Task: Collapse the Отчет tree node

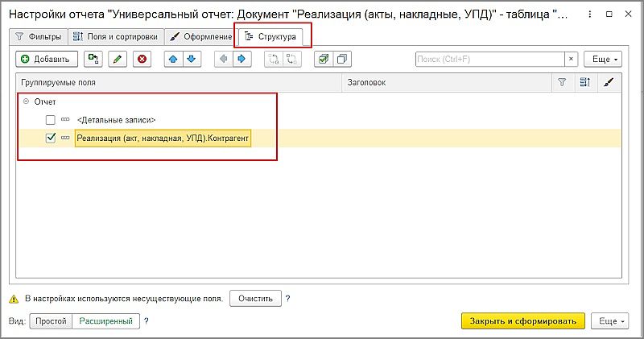Action: (26, 101)
